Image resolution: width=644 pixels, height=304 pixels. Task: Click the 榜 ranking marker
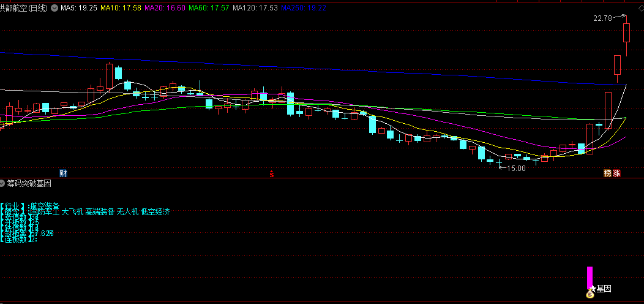(x=607, y=173)
